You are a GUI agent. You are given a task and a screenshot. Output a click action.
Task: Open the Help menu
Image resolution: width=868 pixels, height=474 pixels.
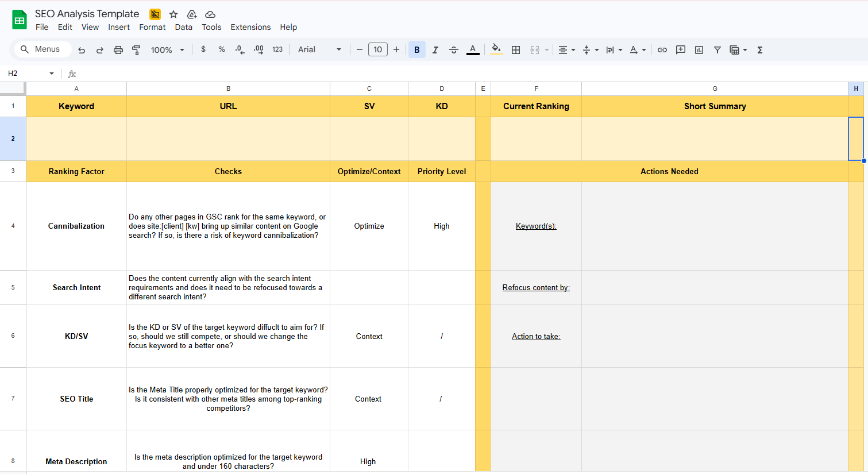288,27
